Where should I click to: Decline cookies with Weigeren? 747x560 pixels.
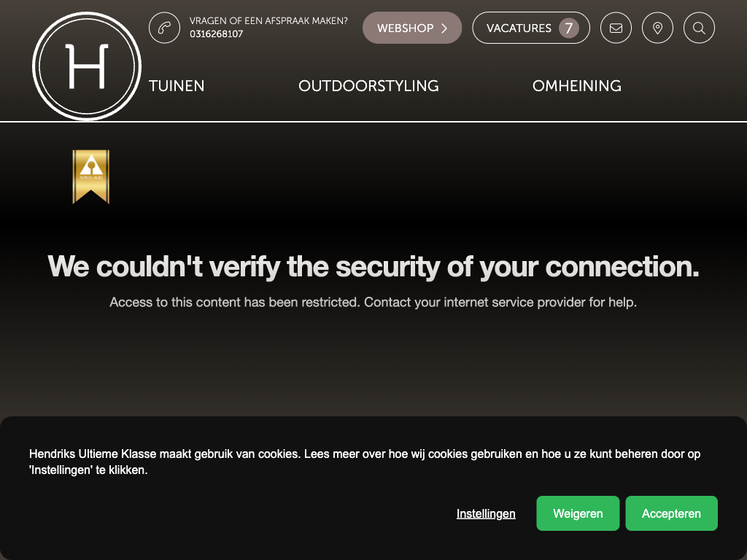coord(578,513)
